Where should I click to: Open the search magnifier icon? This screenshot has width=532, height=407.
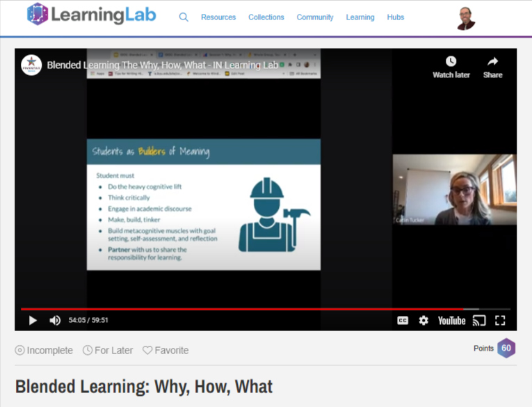(184, 17)
